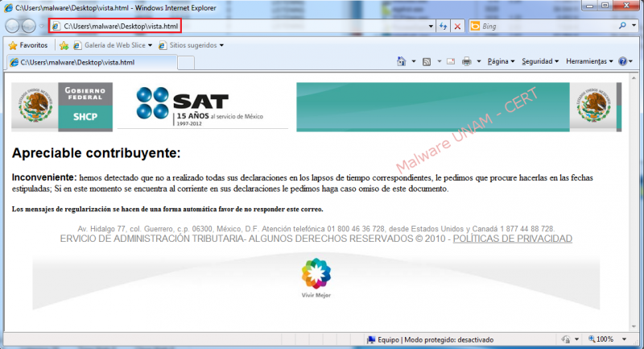Click the Print icon in command bar
Image resolution: width=644 pixels, height=349 pixels.
pyautogui.click(x=466, y=61)
